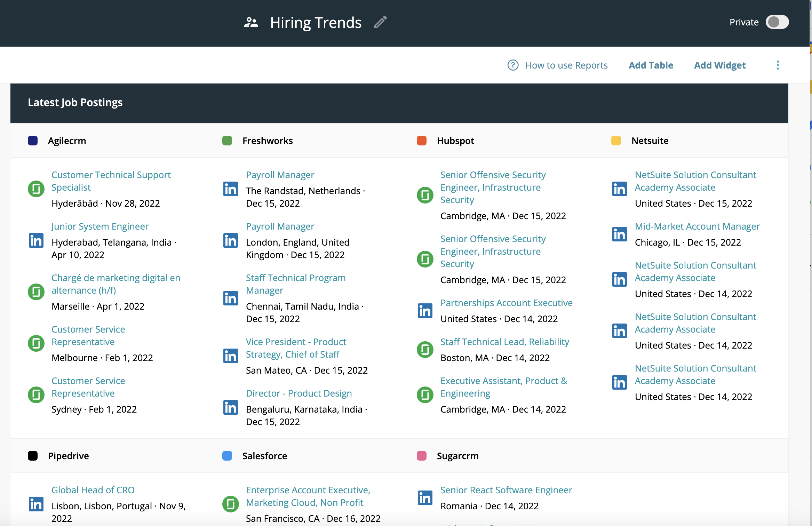The height and width of the screenshot is (526, 812).
Task: Click Glassdoor icon beside Executive Assistant, Product & Engineering
Action: tap(425, 395)
